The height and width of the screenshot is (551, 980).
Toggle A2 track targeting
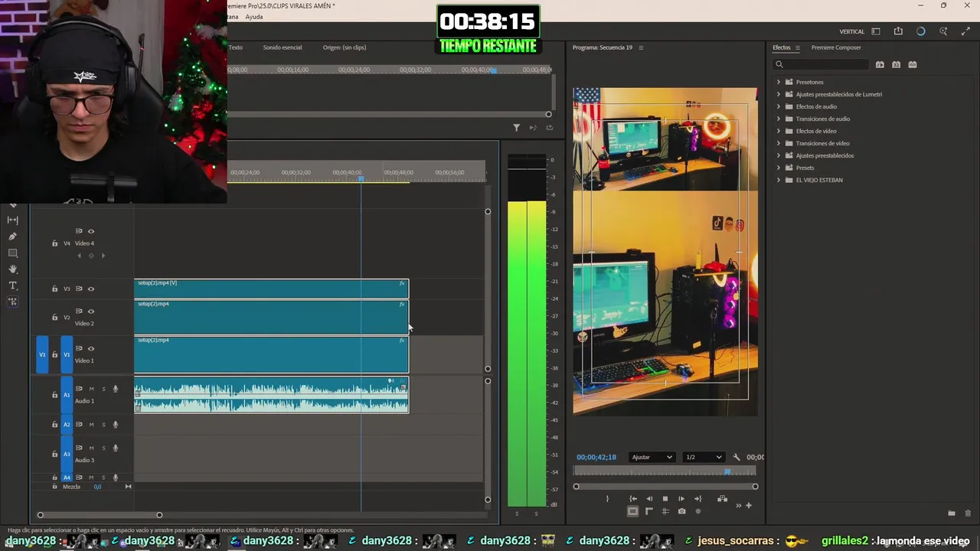pyautogui.click(x=67, y=425)
